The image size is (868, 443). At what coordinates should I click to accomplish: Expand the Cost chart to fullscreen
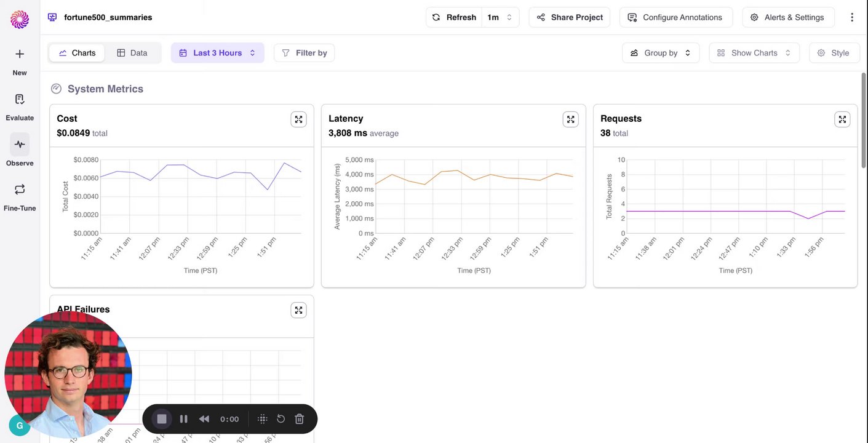coord(298,119)
